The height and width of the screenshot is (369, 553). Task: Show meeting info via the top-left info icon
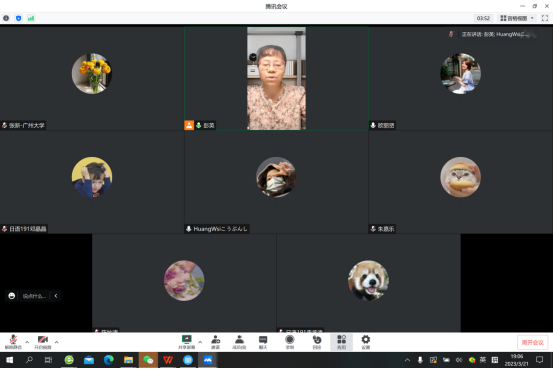point(6,18)
